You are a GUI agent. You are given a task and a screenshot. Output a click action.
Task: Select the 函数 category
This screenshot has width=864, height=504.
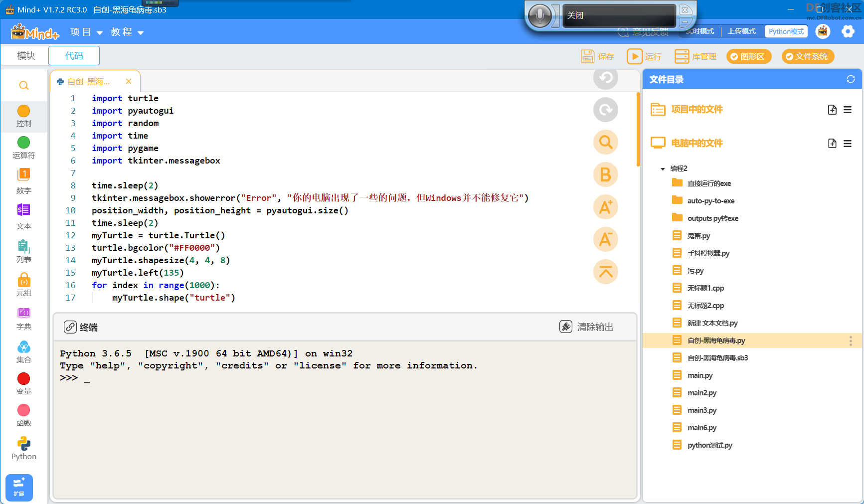point(23,415)
